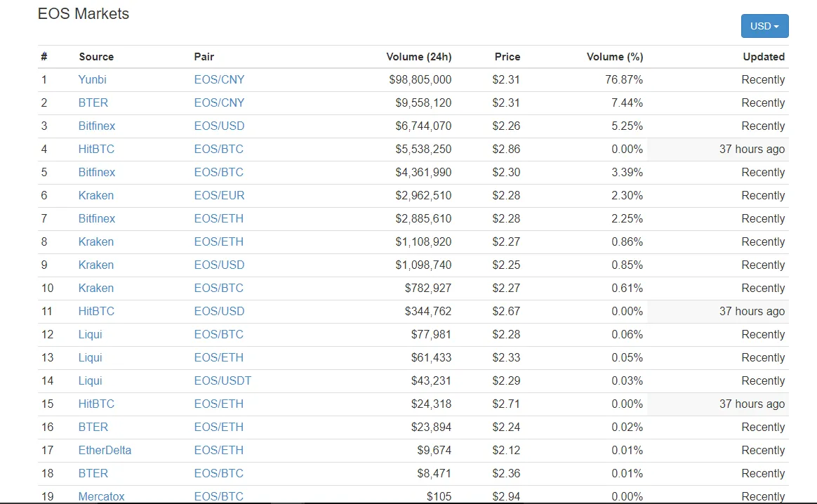
Task: Select the 5.25% volume share cell
Action: point(627,126)
